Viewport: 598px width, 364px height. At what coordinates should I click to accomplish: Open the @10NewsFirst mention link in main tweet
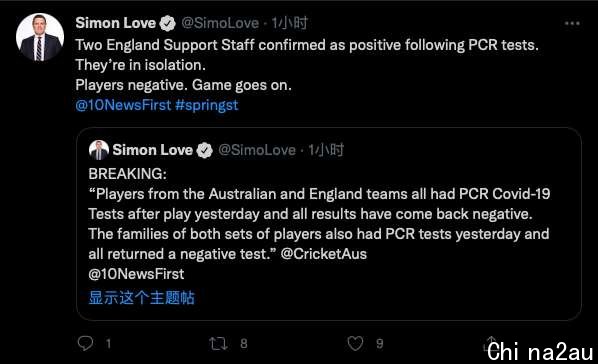[x=123, y=105]
